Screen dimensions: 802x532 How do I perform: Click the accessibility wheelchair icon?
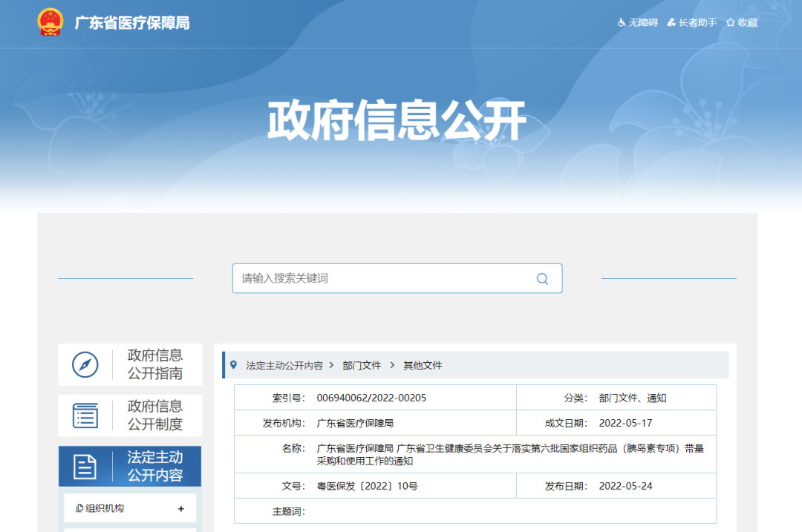coord(622,22)
